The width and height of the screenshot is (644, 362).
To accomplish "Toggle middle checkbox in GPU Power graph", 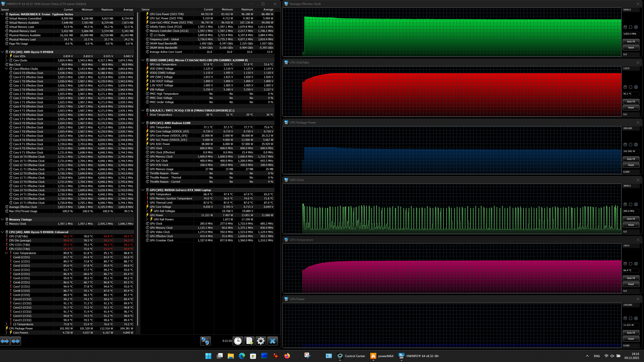I will coord(630,318).
